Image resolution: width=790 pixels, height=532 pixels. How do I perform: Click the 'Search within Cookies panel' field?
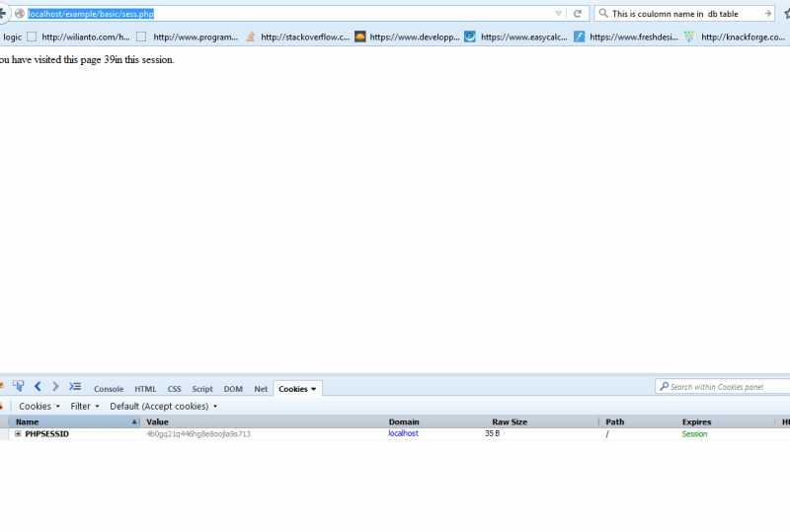(724, 387)
